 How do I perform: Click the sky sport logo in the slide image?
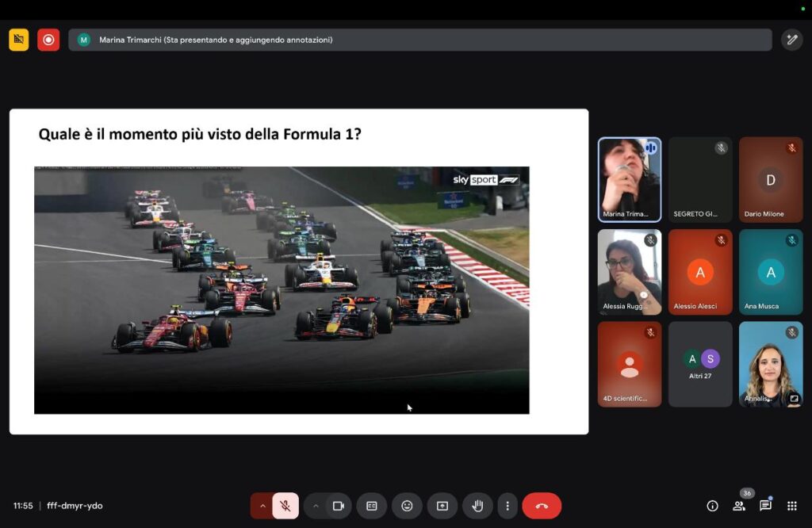click(x=485, y=180)
